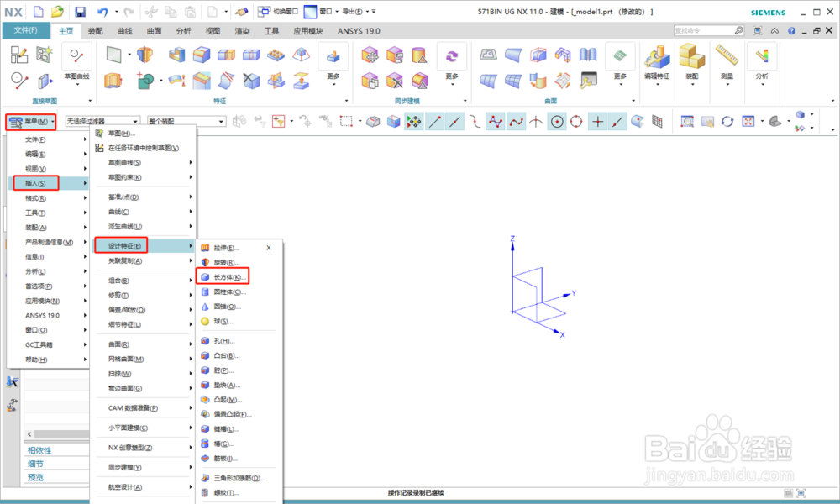Undo the last action
Screen dimensions: 840x504
[x=102, y=12]
